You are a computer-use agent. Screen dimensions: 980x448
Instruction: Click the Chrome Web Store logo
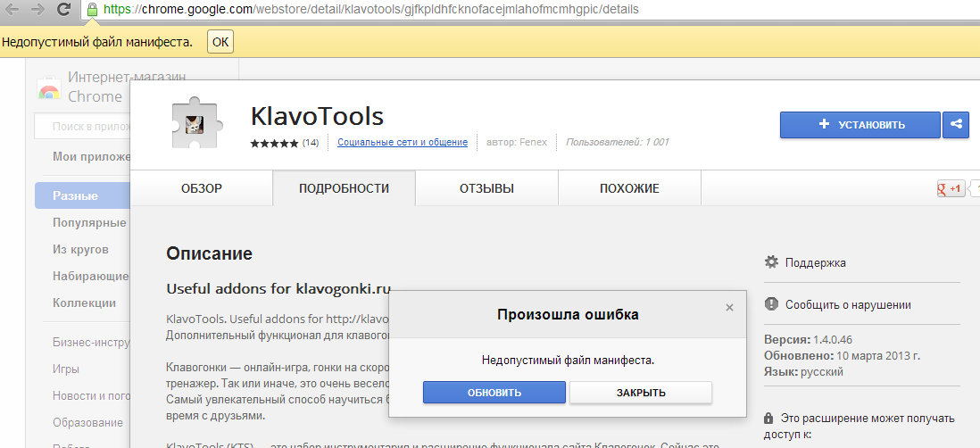point(48,90)
